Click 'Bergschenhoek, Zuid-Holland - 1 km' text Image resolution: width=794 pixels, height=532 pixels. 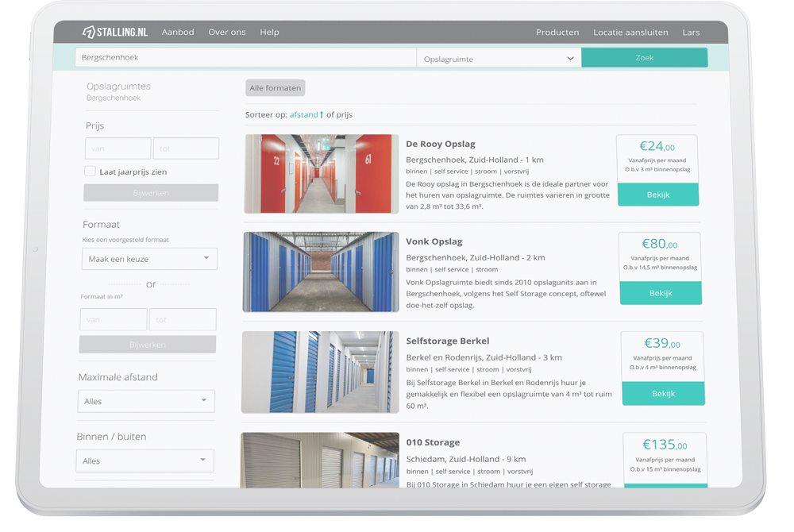tap(475, 160)
